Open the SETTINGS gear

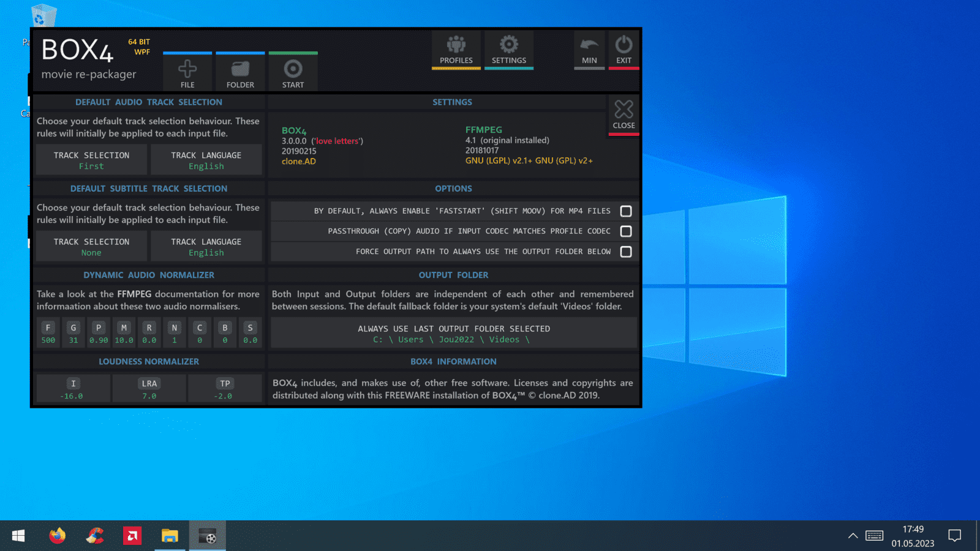(x=509, y=50)
